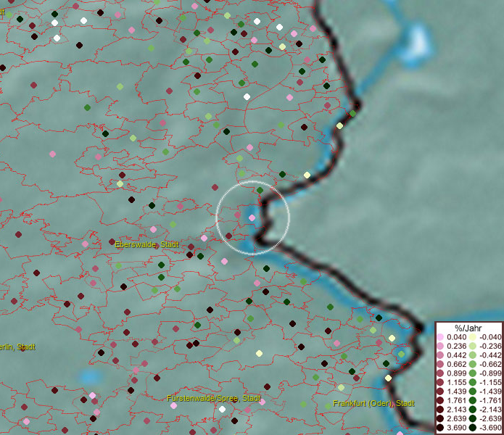Image resolution: width=504 pixels, height=435 pixels.
Task: Click the legend entry text "2.143"
Action: tap(456, 410)
